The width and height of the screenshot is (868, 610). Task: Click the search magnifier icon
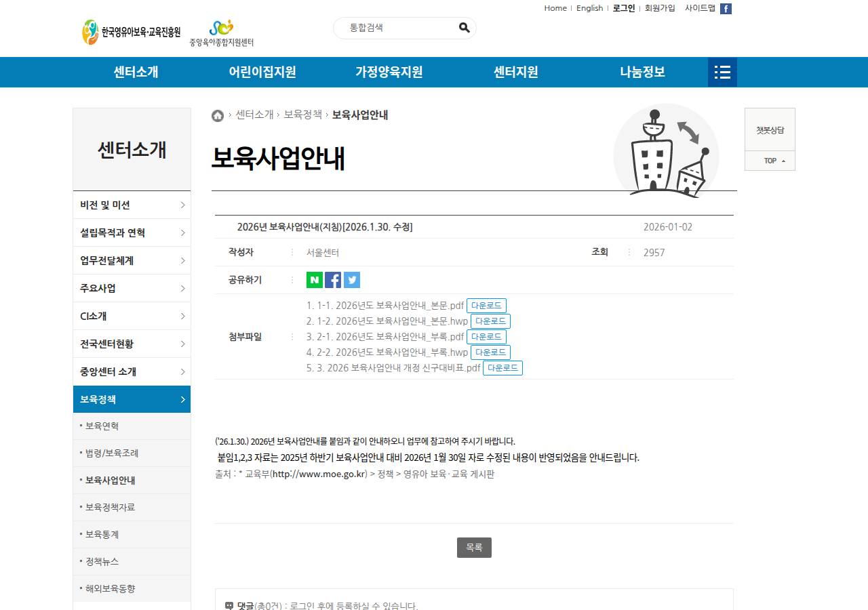tap(464, 28)
